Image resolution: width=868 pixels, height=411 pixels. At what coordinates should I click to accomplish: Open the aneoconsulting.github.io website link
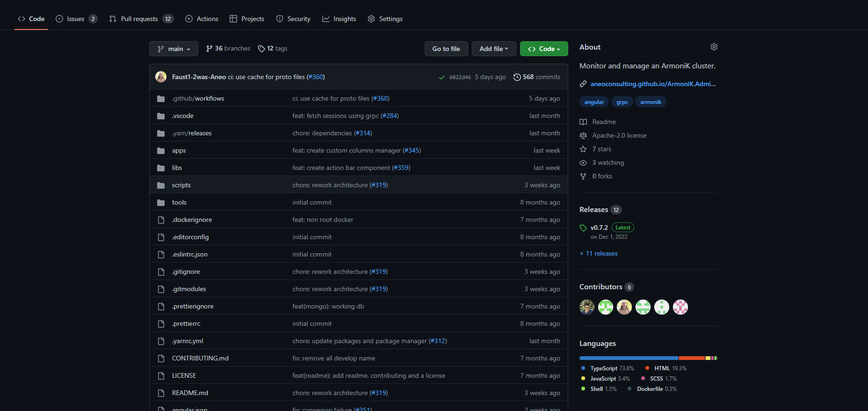click(653, 84)
